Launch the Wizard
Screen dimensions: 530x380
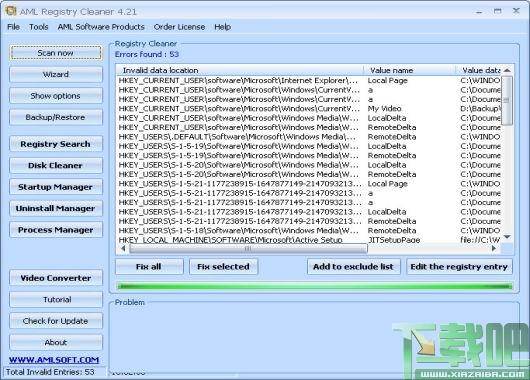tap(56, 74)
